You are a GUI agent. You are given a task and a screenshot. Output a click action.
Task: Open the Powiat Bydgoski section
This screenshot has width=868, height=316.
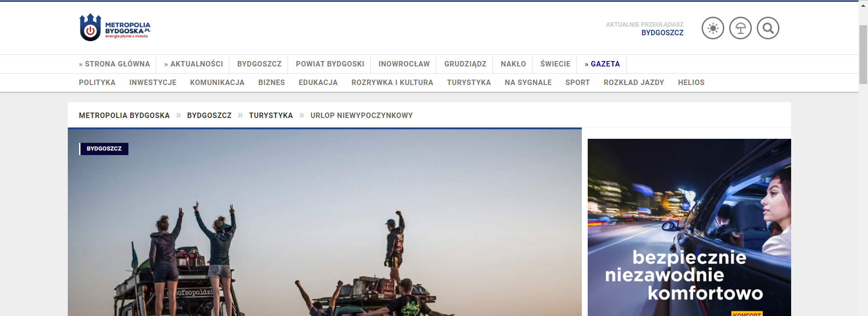tap(330, 64)
